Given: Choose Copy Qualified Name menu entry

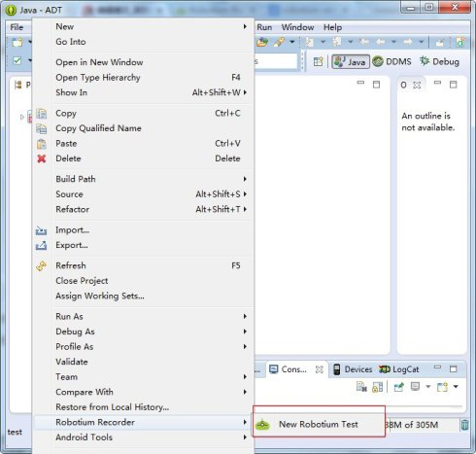Looking at the screenshot, I should pos(143,128).
